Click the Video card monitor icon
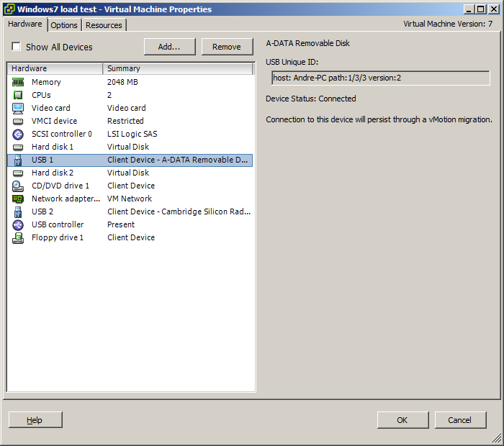The height and width of the screenshot is (446, 504). pyautogui.click(x=18, y=108)
